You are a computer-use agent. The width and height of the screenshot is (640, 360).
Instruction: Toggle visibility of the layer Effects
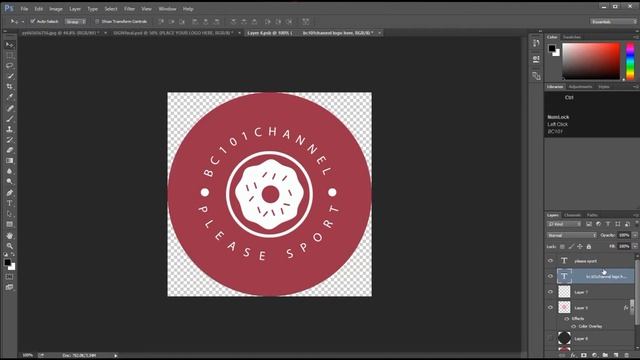tap(567, 319)
